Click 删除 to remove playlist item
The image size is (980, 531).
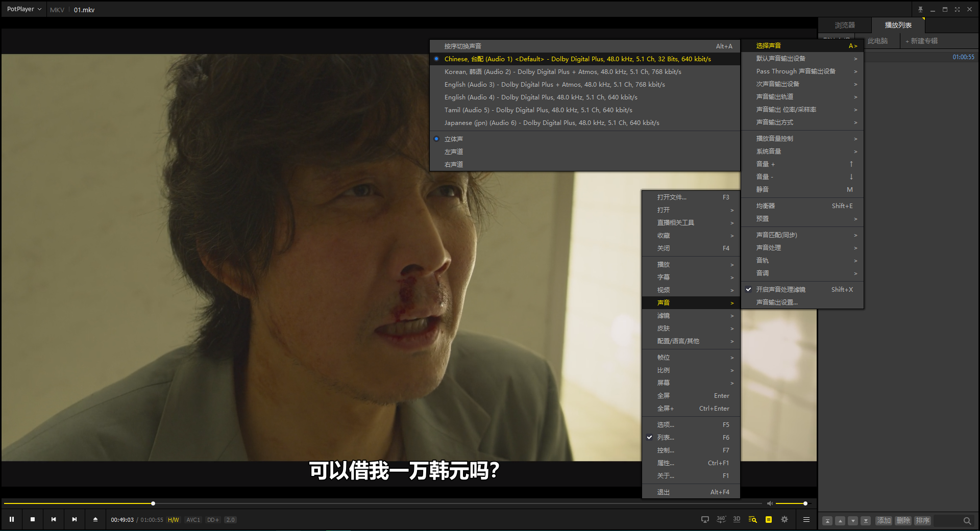pyautogui.click(x=903, y=520)
